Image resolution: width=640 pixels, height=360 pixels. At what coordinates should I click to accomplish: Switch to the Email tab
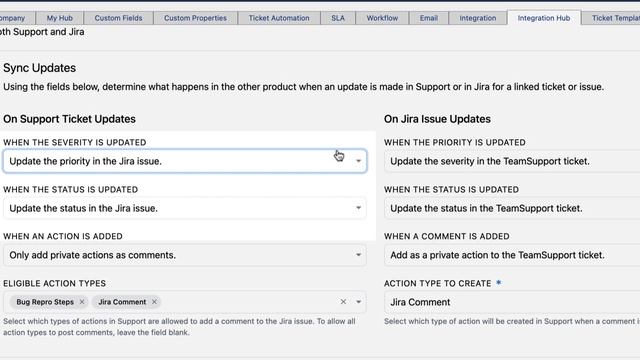pos(429,18)
